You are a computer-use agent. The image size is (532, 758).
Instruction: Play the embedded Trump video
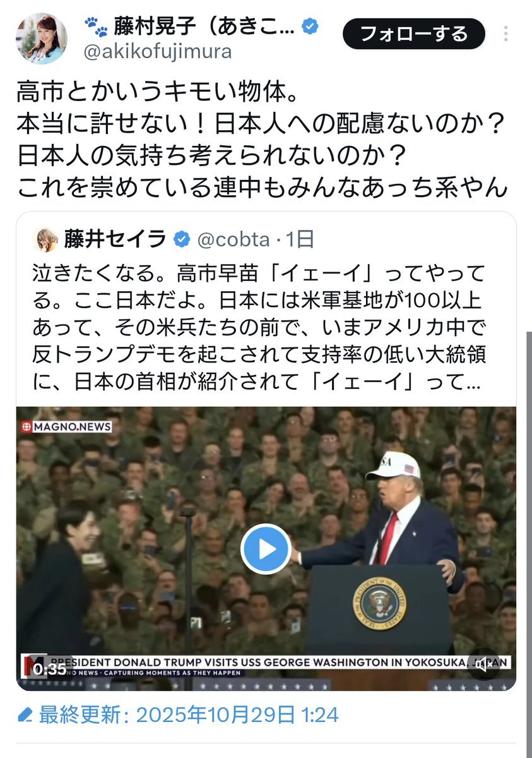[x=266, y=549]
